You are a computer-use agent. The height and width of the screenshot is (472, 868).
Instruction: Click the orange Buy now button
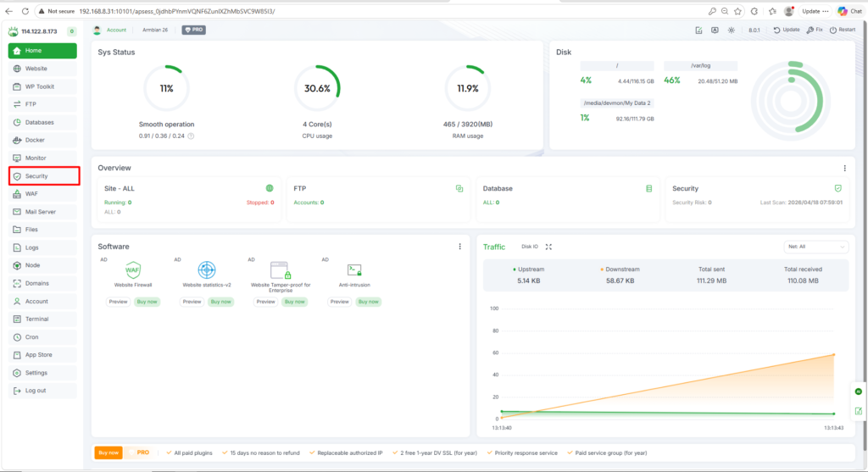[x=108, y=453]
